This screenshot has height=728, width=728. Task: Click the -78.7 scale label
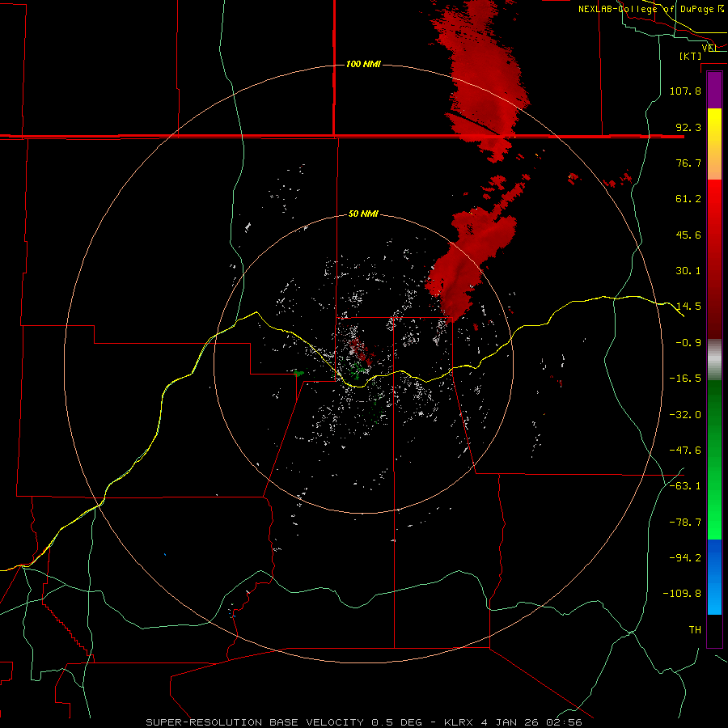[685, 523]
